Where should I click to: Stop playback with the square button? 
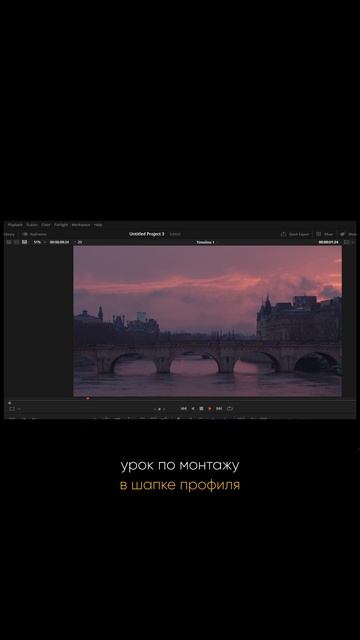click(x=201, y=409)
